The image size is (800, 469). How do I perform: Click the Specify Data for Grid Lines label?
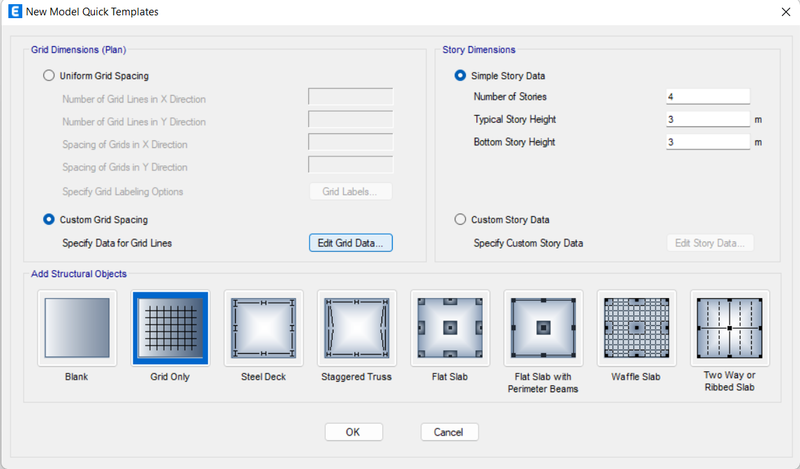[117, 243]
